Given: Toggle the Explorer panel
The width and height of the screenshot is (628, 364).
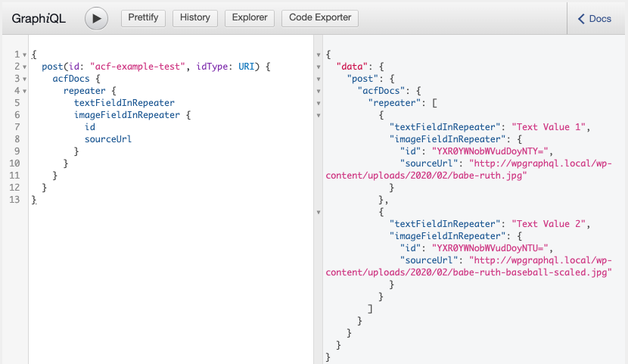Looking at the screenshot, I should (249, 18).
